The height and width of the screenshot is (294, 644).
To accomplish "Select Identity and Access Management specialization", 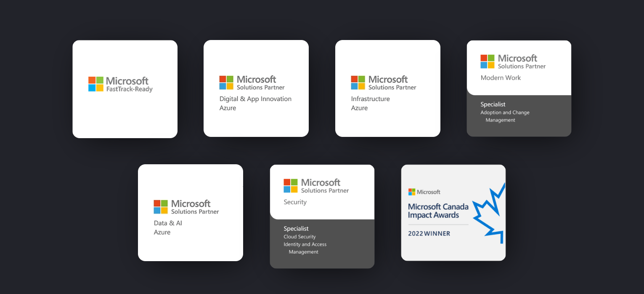I will [x=305, y=248].
